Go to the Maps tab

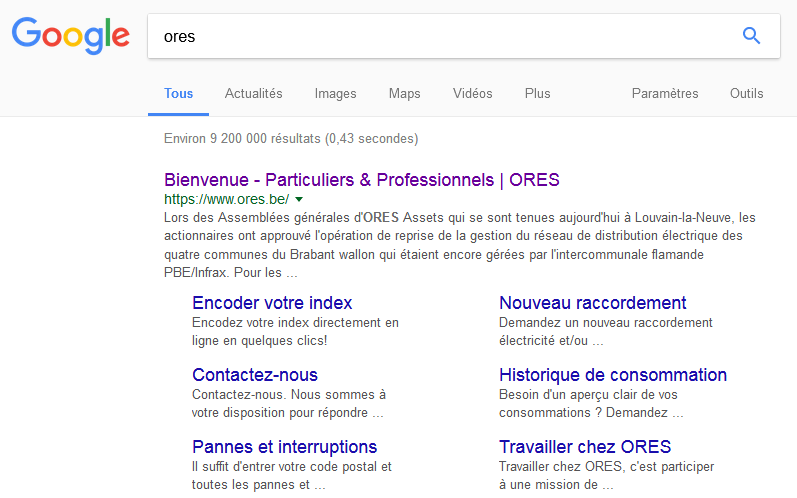click(x=405, y=94)
